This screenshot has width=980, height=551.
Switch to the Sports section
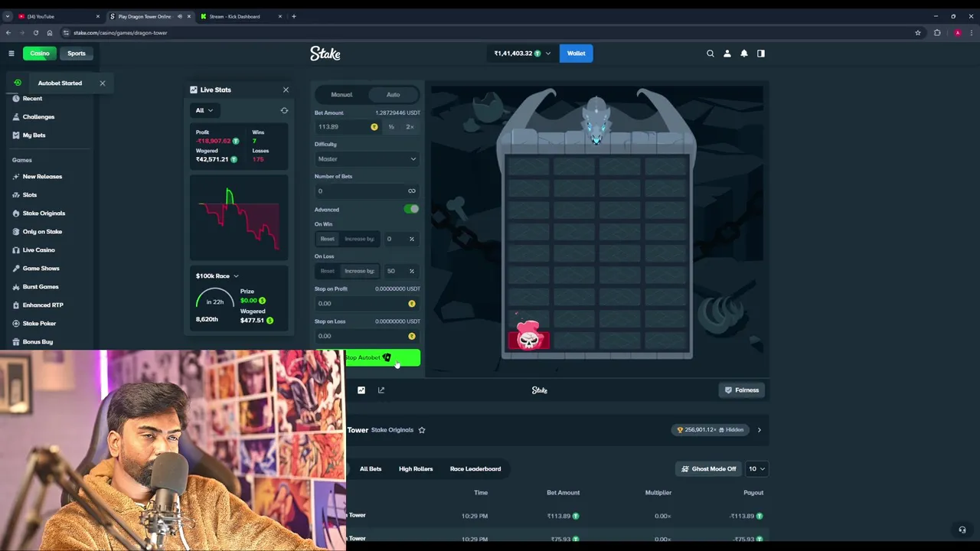tap(77, 54)
